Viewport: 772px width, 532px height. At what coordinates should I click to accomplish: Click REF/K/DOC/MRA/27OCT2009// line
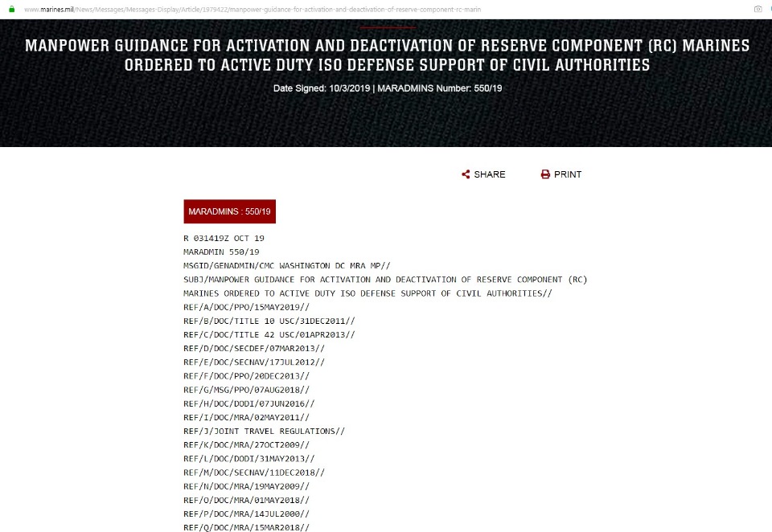click(x=247, y=445)
